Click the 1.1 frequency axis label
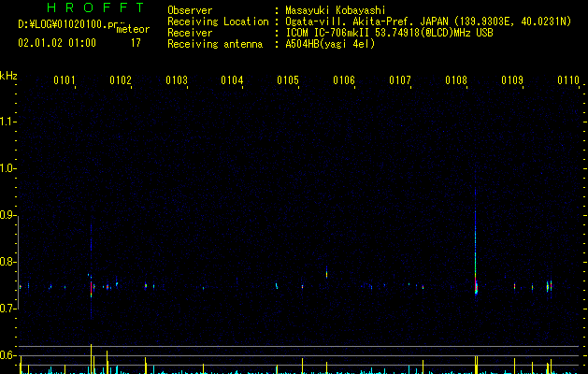The image size is (588, 374). pyautogui.click(x=7, y=122)
